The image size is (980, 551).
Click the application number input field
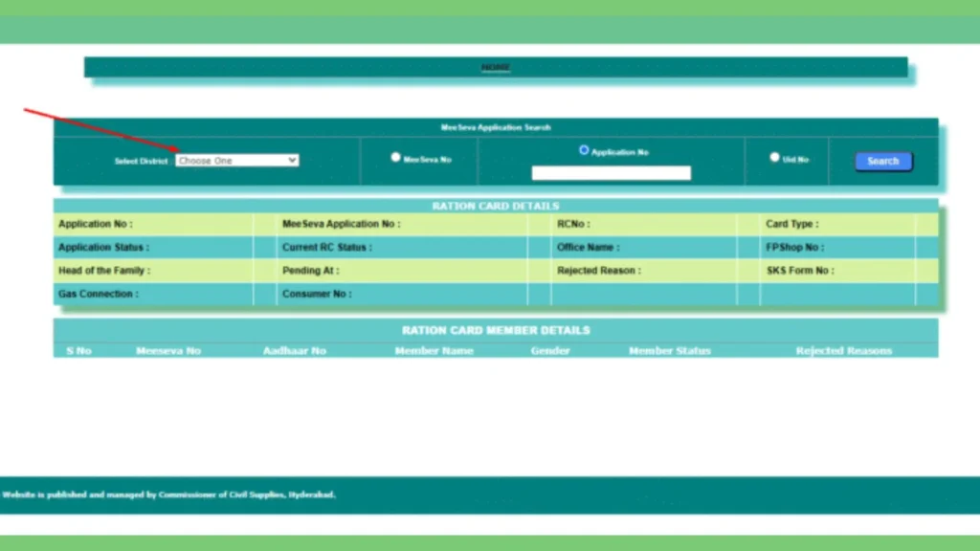click(612, 173)
